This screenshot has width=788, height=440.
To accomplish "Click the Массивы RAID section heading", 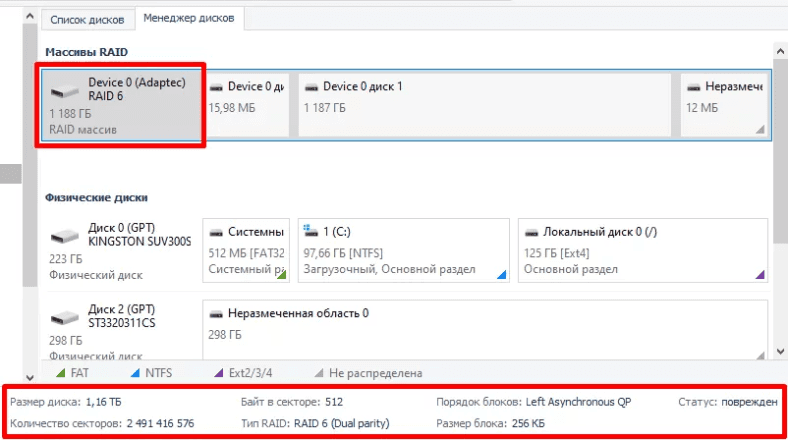I will 86,52.
